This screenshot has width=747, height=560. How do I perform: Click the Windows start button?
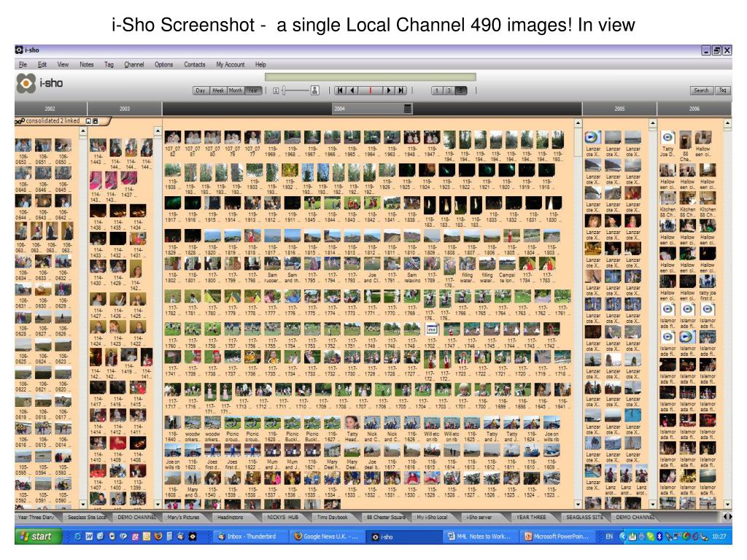(x=38, y=537)
